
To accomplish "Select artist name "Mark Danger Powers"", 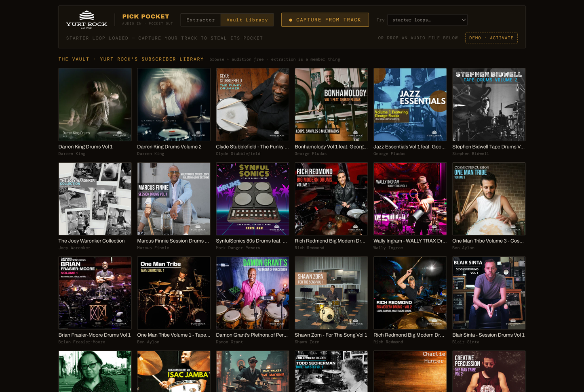I will 238,248.
